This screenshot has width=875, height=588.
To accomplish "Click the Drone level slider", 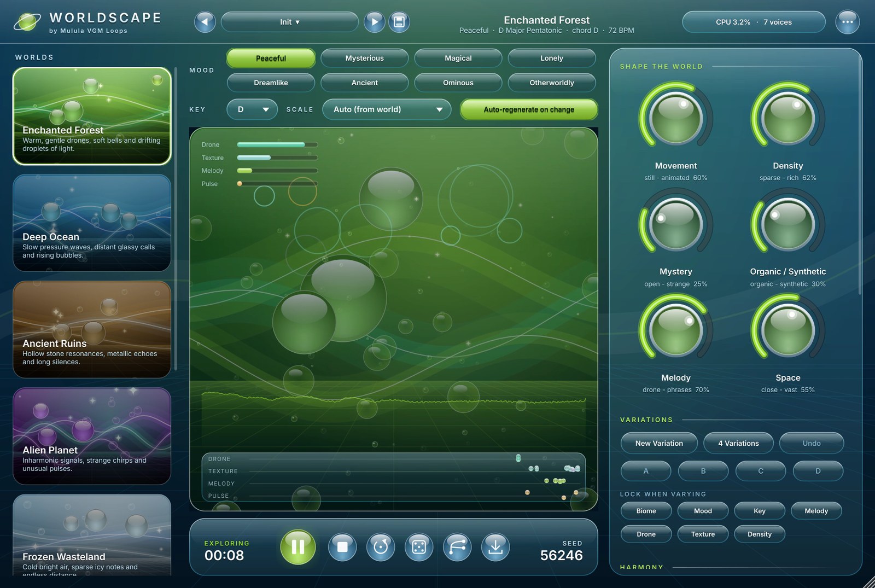I will pos(277,144).
